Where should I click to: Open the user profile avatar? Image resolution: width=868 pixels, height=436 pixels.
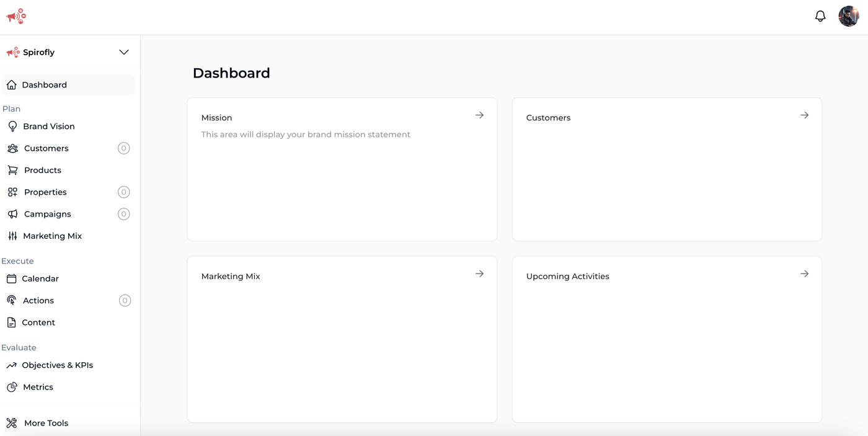848,17
